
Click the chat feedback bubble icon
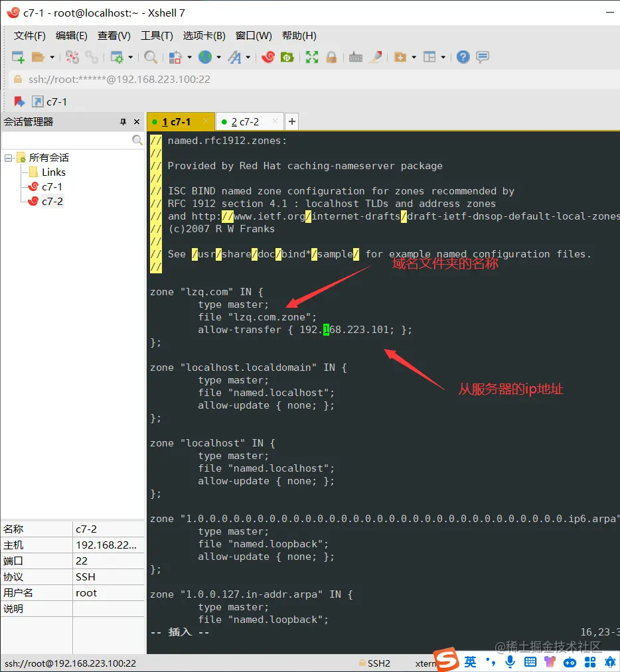click(483, 57)
